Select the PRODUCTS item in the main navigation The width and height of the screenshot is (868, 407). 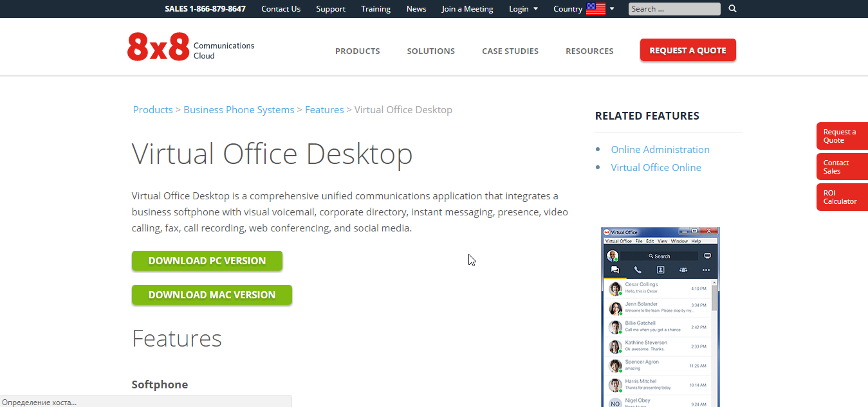click(x=357, y=51)
